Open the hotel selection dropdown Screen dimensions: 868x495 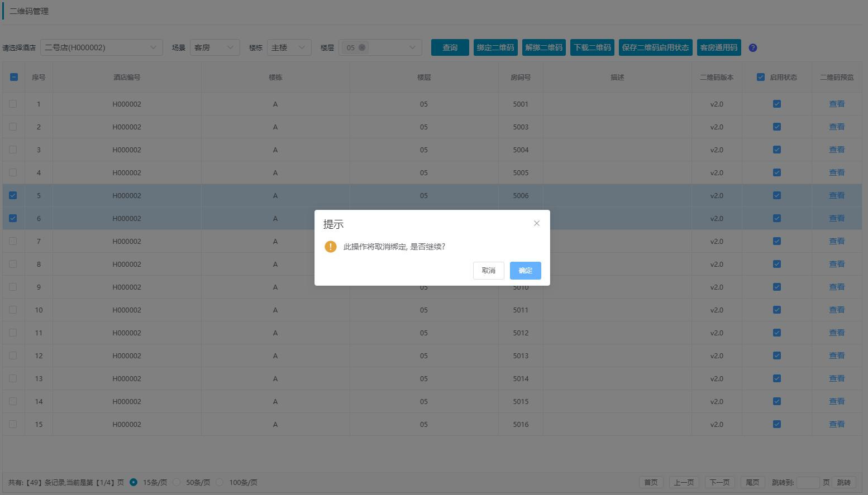(101, 47)
